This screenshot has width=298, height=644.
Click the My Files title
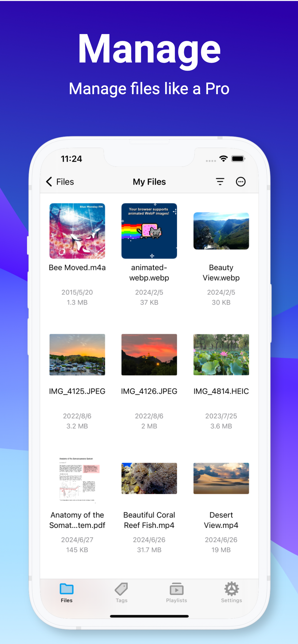tap(149, 182)
